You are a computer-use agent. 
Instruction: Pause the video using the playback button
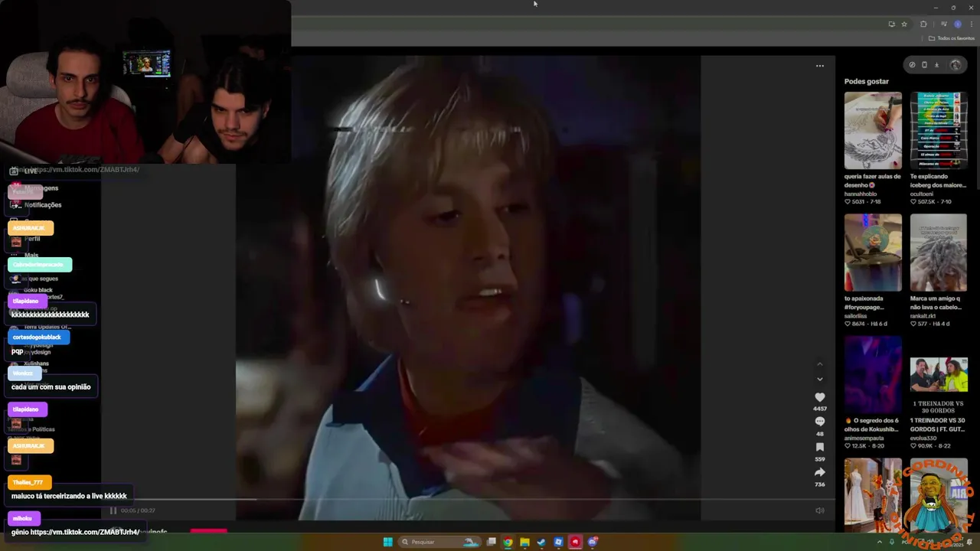113,510
